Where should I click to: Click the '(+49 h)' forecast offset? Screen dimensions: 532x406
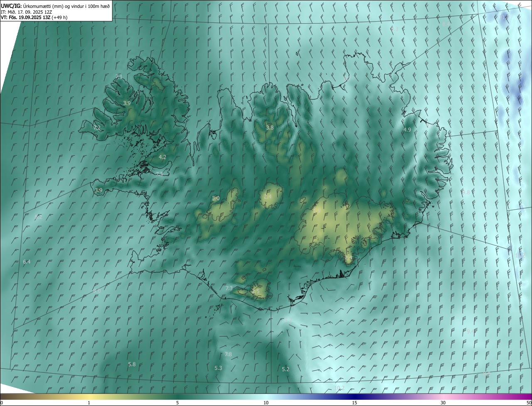click(x=60, y=17)
